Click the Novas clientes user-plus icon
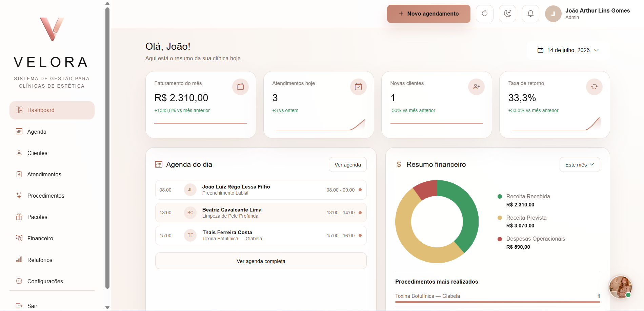 pyautogui.click(x=476, y=87)
